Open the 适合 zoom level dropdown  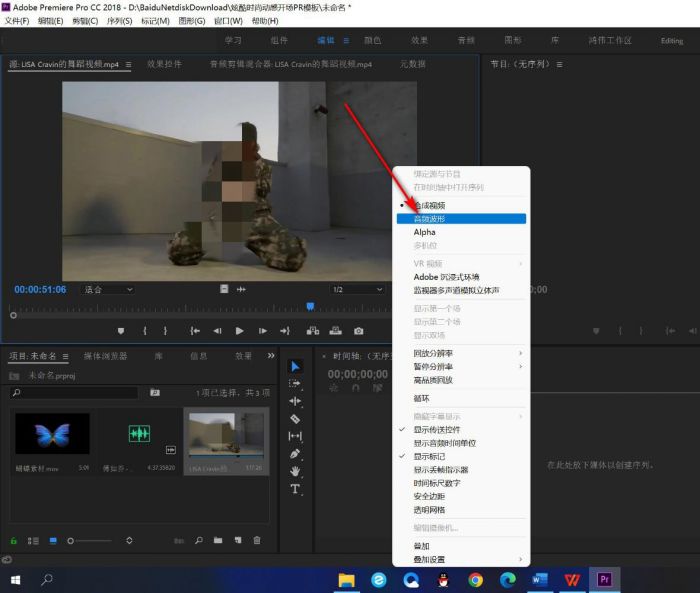[x=107, y=290]
